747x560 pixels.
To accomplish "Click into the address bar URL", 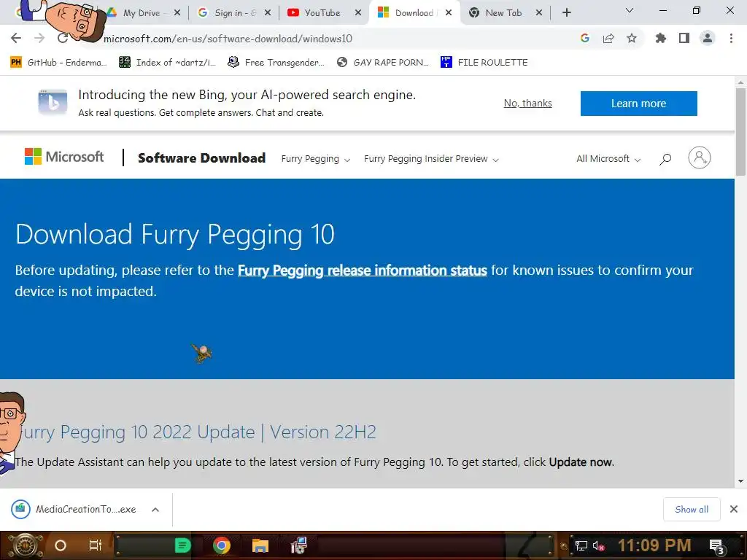I will tap(228, 39).
